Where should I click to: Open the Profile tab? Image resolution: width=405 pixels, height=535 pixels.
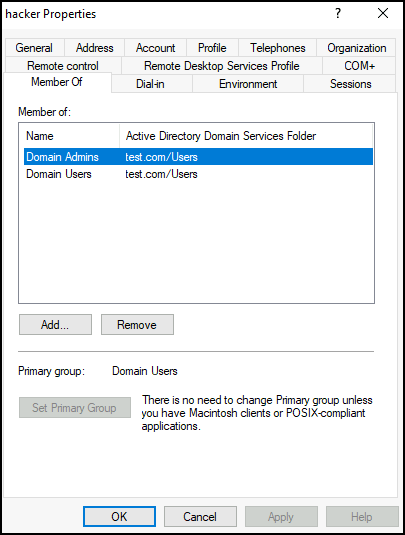[x=212, y=48]
